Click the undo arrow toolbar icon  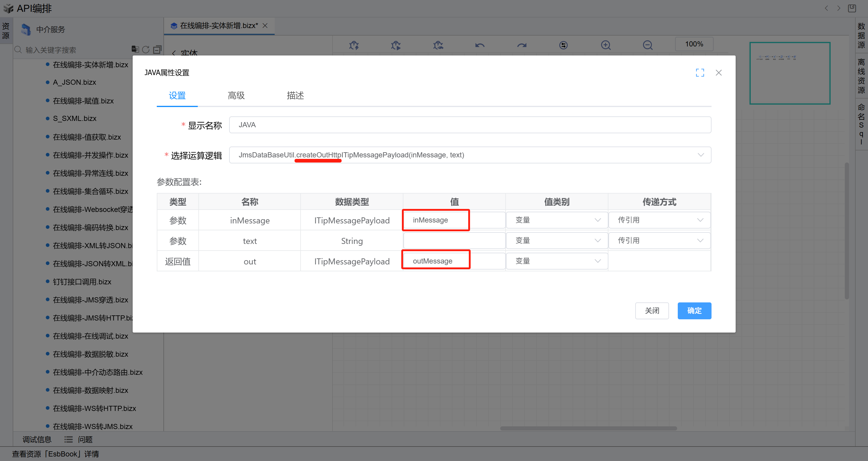(479, 45)
